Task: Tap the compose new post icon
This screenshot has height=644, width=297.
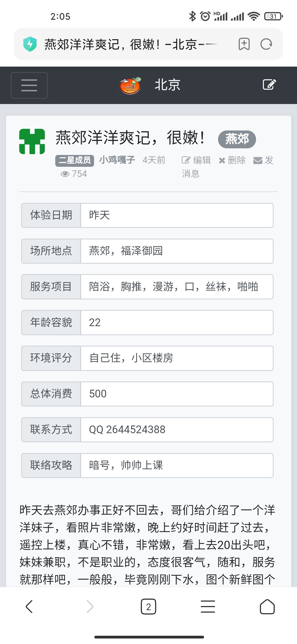Action: (x=269, y=84)
